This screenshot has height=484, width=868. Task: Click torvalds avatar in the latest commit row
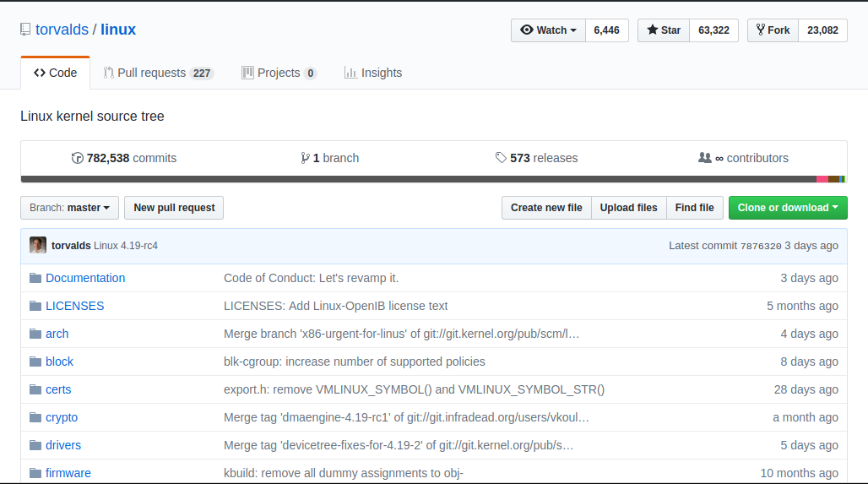[x=38, y=245]
